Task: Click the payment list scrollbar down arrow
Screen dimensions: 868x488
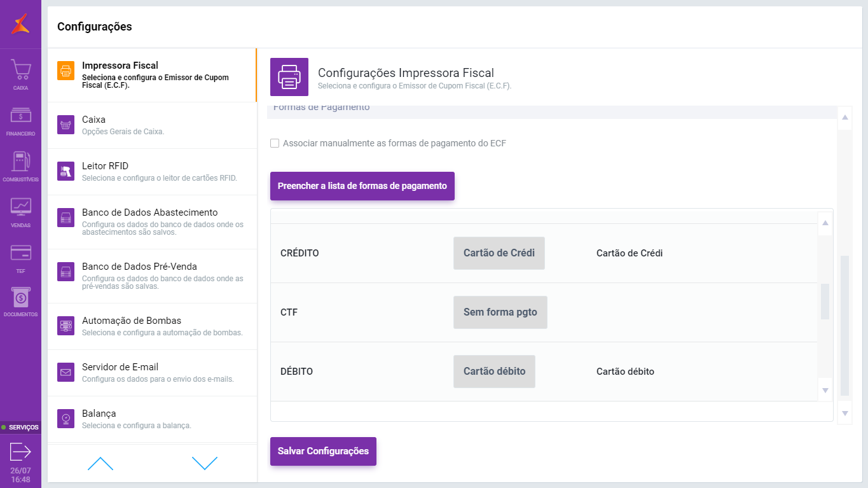Action: coord(825,390)
